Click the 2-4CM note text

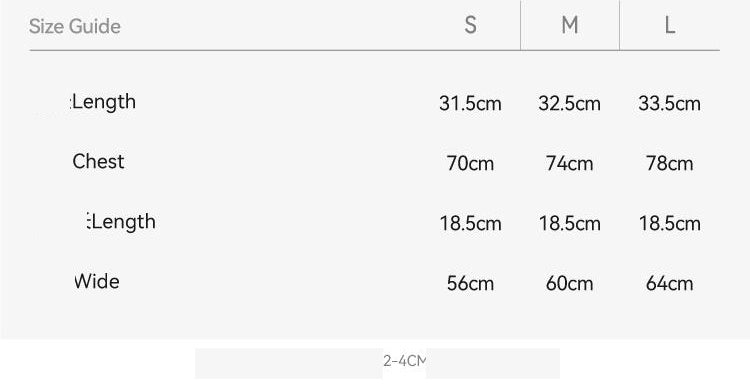click(404, 361)
